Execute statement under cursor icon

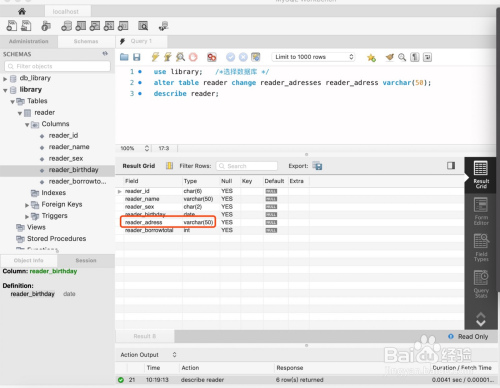[x=168, y=57]
